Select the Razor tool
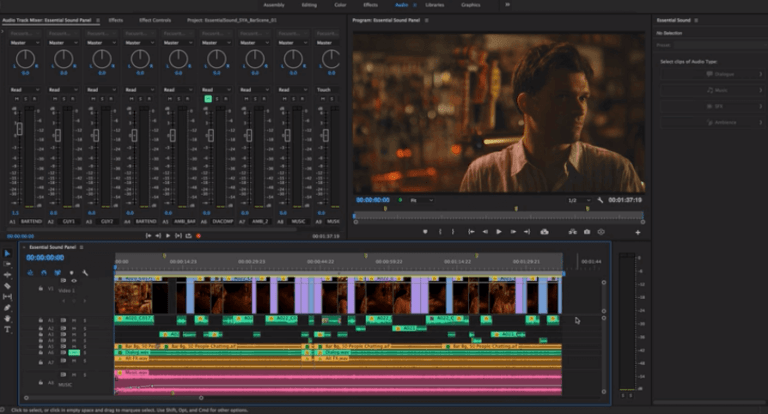This screenshot has height=414, width=768. (x=7, y=286)
